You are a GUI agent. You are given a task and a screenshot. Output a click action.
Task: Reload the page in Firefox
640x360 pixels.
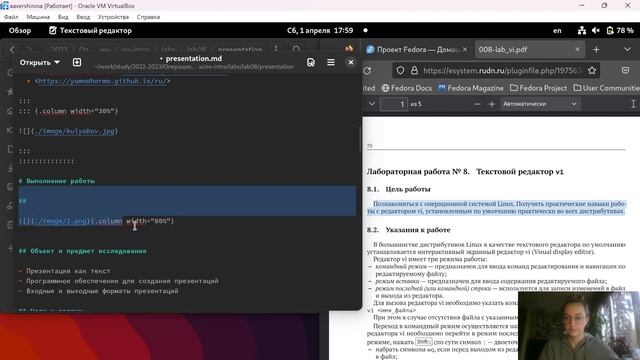(367, 71)
